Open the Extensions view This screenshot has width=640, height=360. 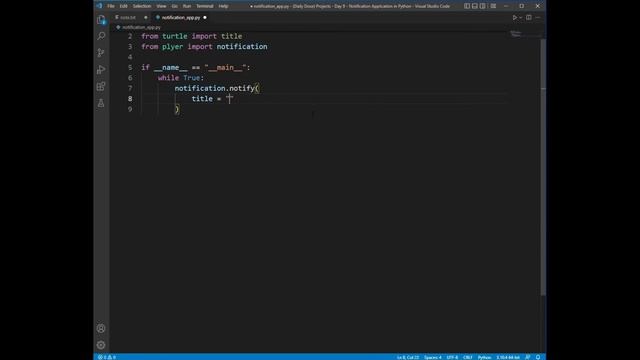[101, 87]
